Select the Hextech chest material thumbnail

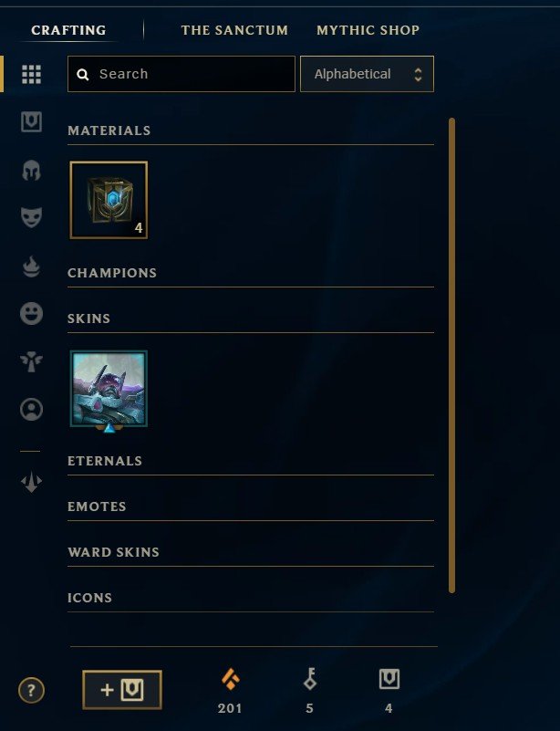(x=109, y=200)
